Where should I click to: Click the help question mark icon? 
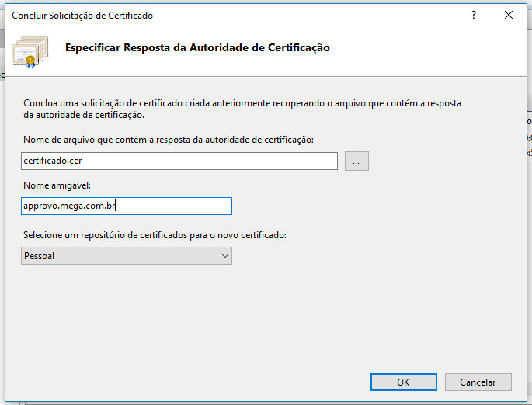473,15
